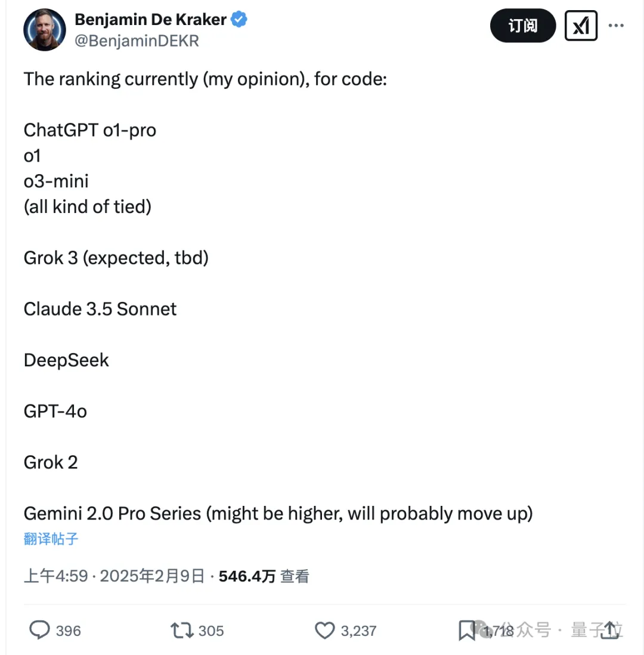
Task: Click the 396 replies count
Action: pyautogui.click(x=69, y=631)
